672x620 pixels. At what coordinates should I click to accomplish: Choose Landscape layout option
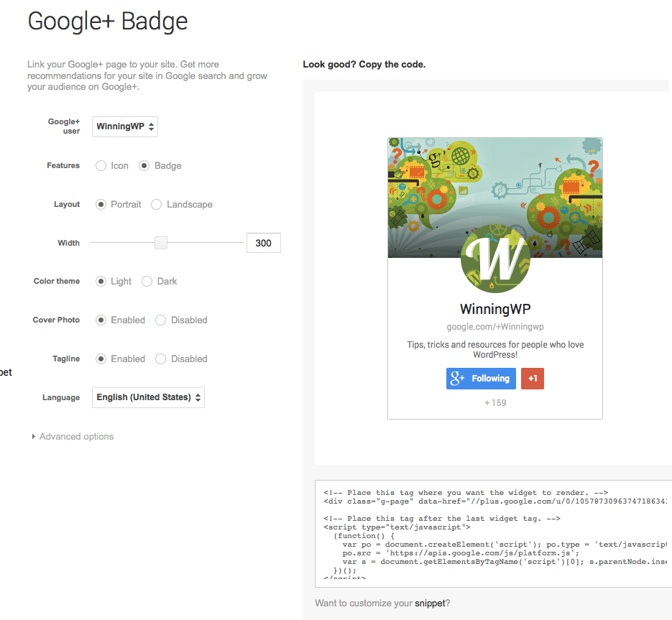coord(157,204)
